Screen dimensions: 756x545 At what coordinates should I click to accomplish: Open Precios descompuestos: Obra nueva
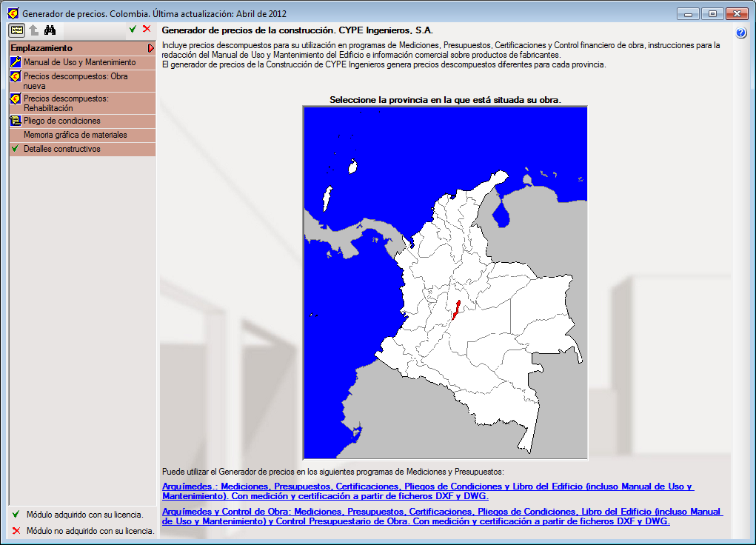pyautogui.click(x=82, y=81)
